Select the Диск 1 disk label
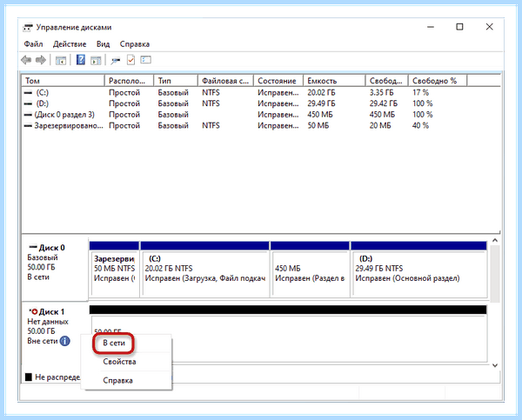 click(x=51, y=312)
